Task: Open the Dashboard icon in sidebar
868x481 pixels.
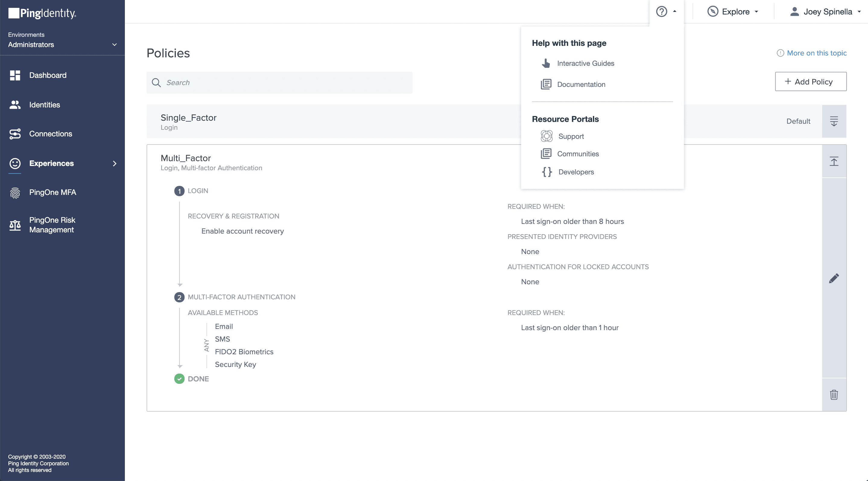Action: point(15,75)
